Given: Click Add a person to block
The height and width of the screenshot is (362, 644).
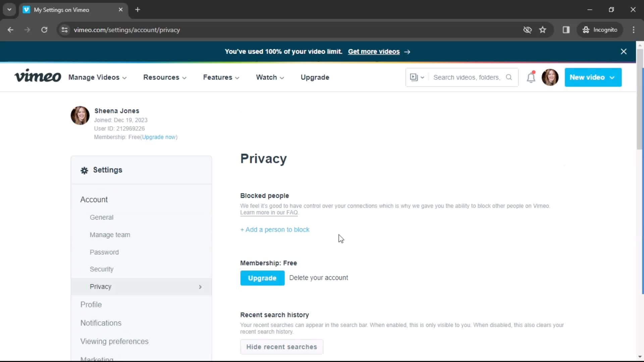Looking at the screenshot, I should 275,230.
